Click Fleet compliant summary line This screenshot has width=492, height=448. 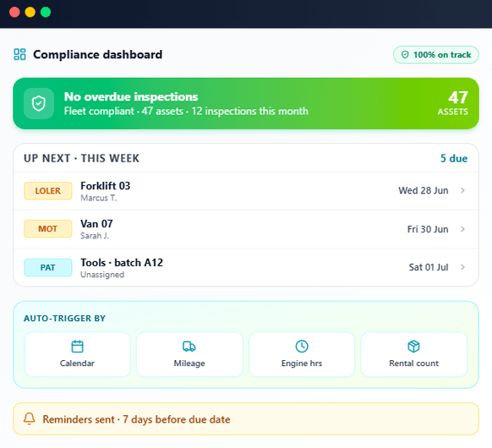click(186, 111)
